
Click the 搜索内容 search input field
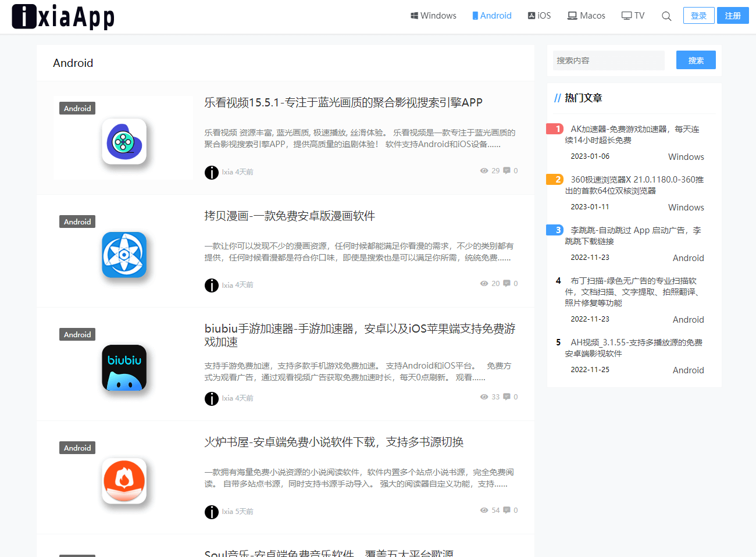[608, 60]
